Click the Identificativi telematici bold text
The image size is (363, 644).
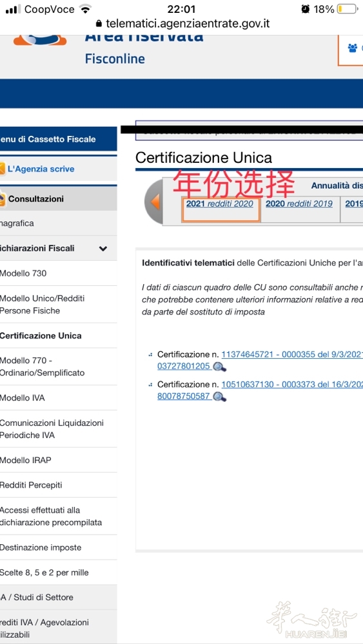click(188, 263)
